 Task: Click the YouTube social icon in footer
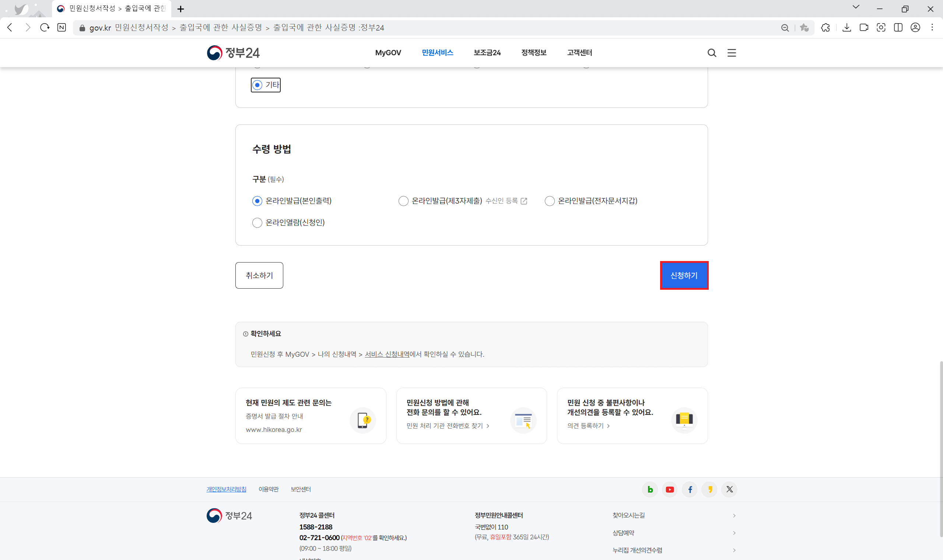(x=670, y=489)
